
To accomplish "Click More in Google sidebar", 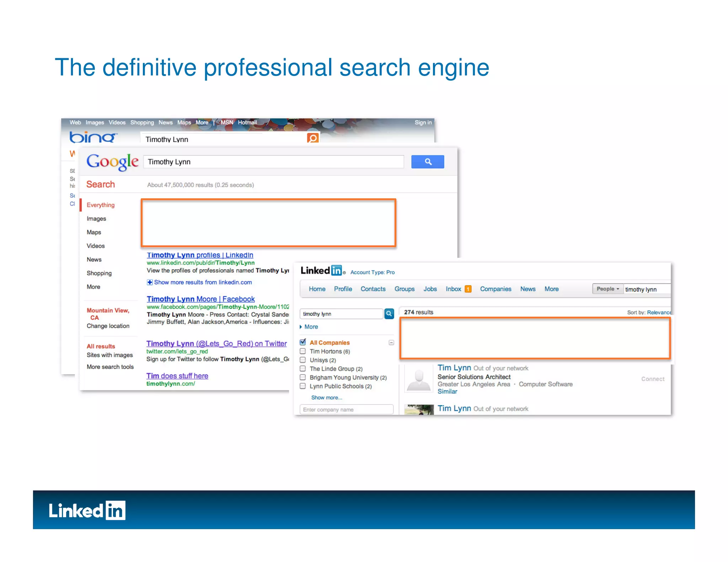I will [93, 287].
